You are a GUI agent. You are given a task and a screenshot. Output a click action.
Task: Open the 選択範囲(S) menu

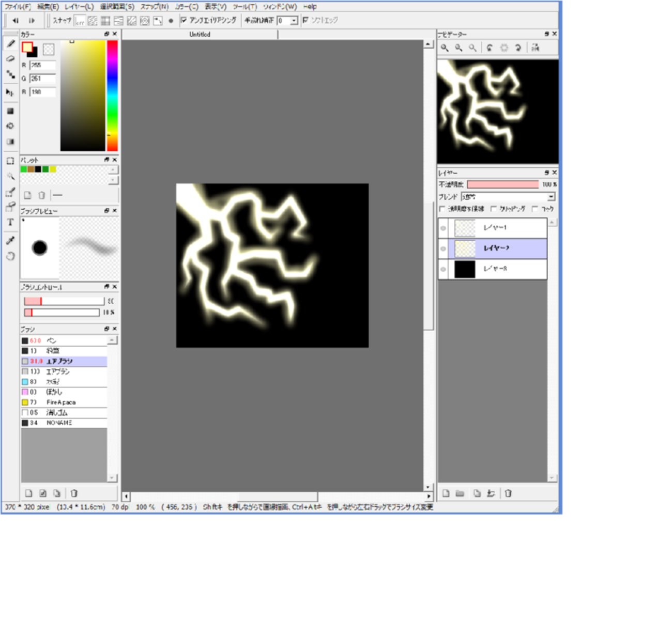click(x=117, y=7)
